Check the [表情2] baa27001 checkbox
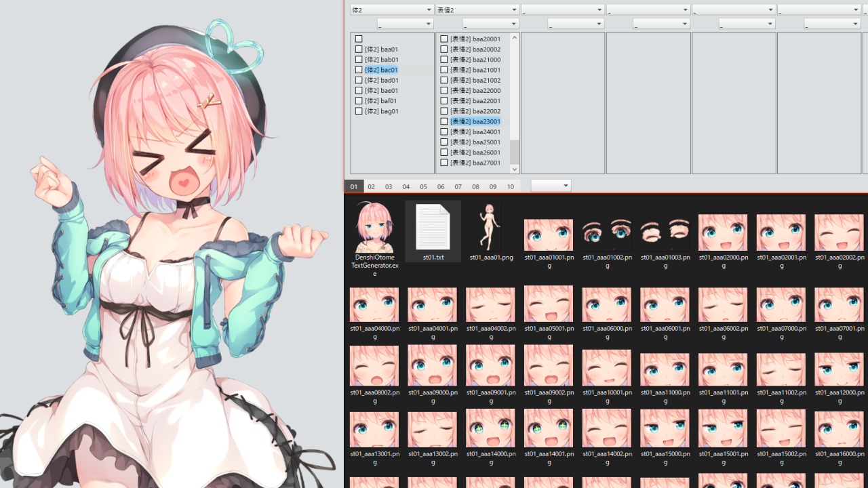868x488 pixels. click(444, 163)
